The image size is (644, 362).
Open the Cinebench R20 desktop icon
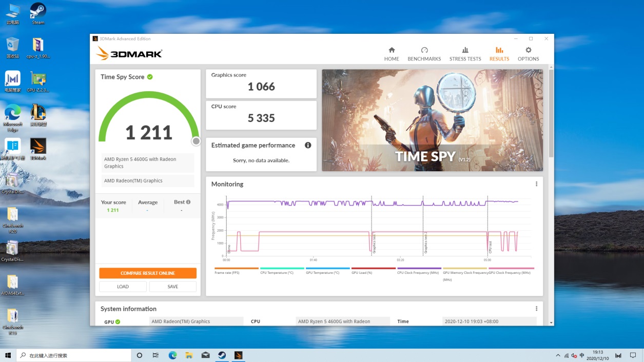tap(12, 217)
